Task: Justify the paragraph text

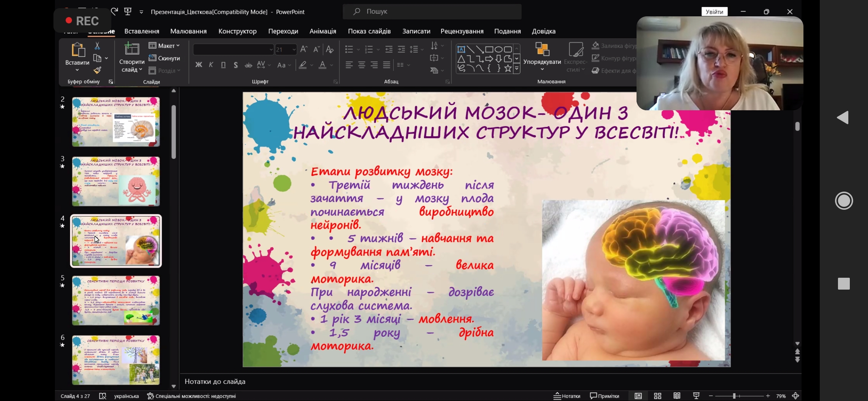Action: (x=387, y=65)
